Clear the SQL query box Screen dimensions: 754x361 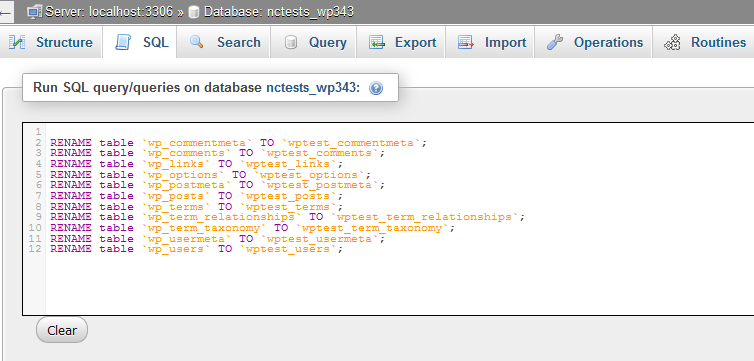tap(62, 330)
